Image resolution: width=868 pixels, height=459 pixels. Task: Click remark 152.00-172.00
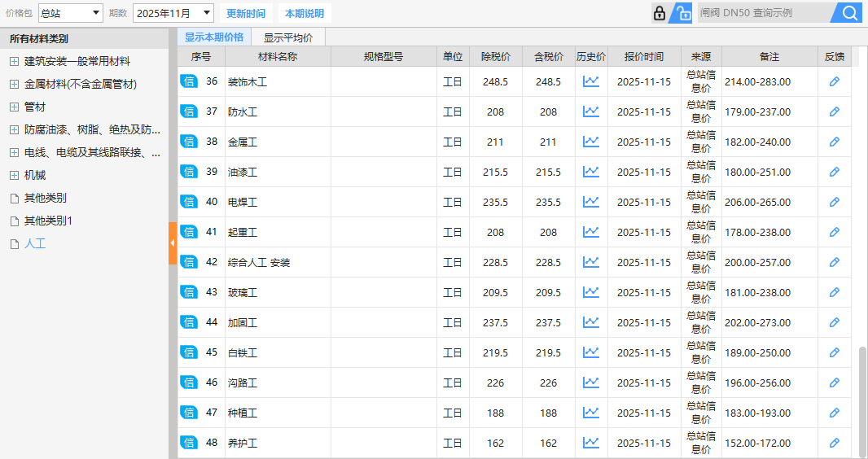click(x=757, y=443)
